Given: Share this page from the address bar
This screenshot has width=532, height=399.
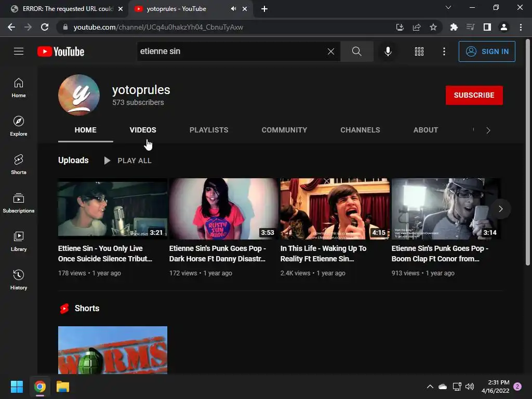Looking at the screenshot, I should click(417, 27).
